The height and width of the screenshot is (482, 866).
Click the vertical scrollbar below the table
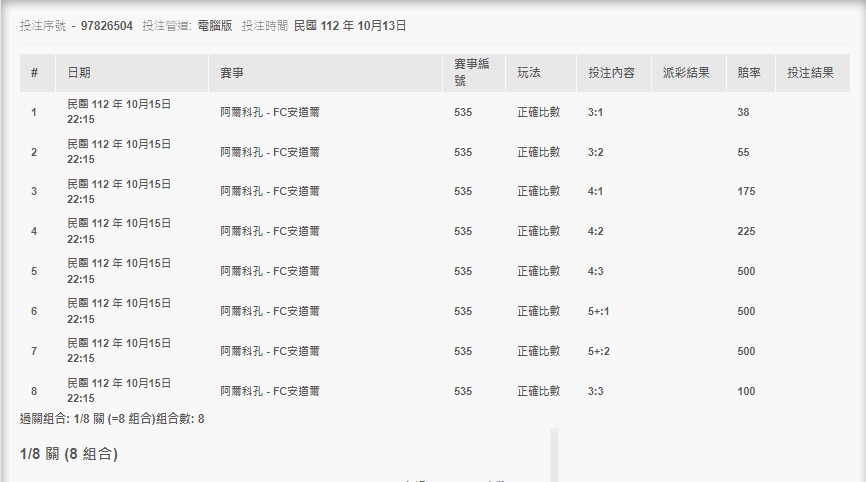[555, 455]
